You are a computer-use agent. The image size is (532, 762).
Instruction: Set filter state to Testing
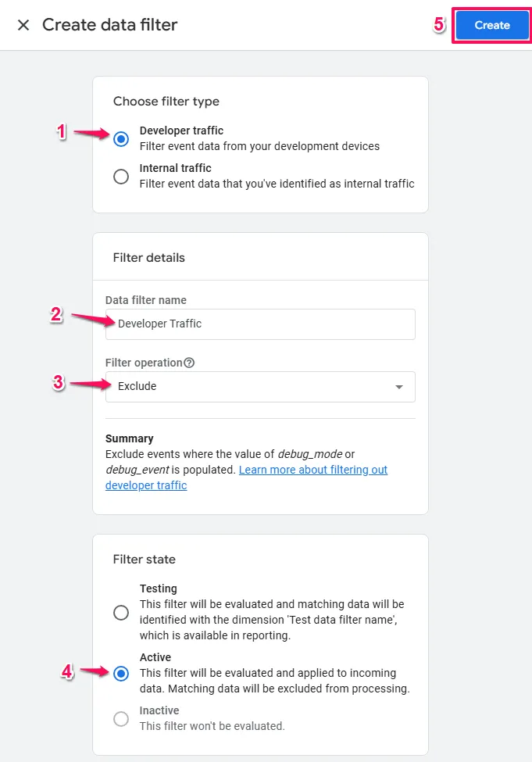(121, 613)
